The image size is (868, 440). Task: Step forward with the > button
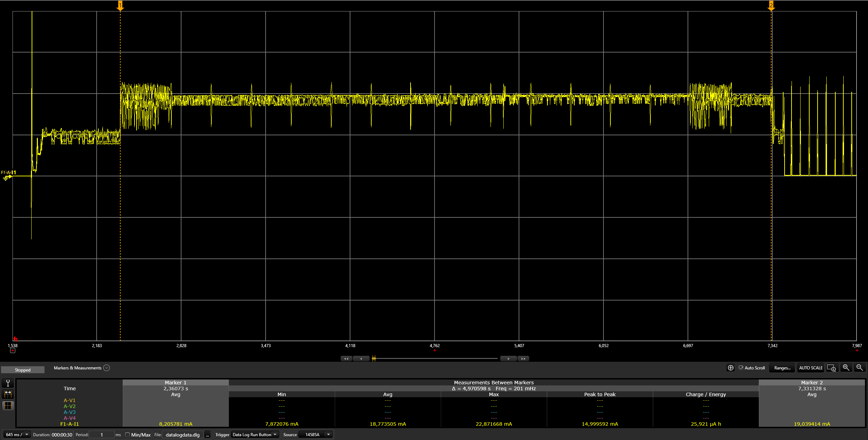click(x=508, y=359)
